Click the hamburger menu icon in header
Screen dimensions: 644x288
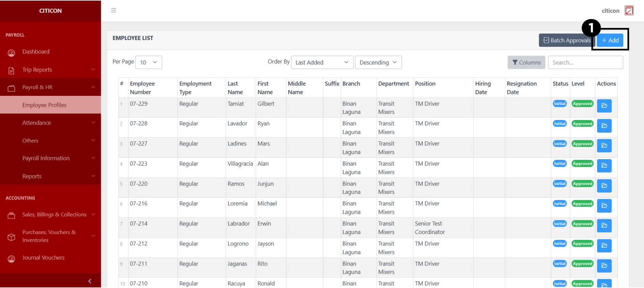[114, 11]
